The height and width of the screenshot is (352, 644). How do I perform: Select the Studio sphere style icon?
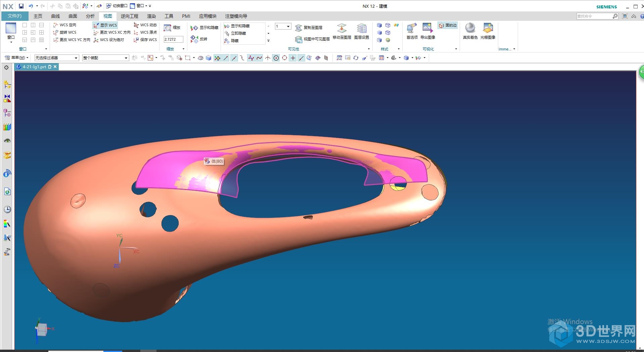pos(388,40)
